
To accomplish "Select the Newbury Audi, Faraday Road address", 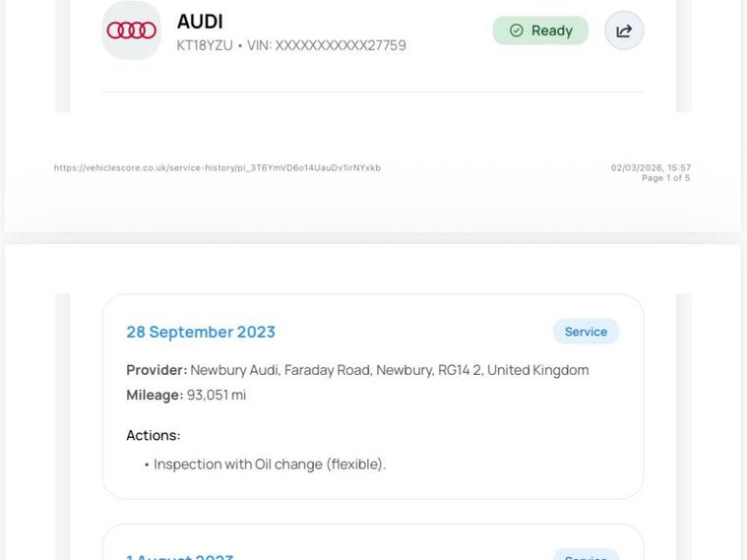I will pos(389,370).
